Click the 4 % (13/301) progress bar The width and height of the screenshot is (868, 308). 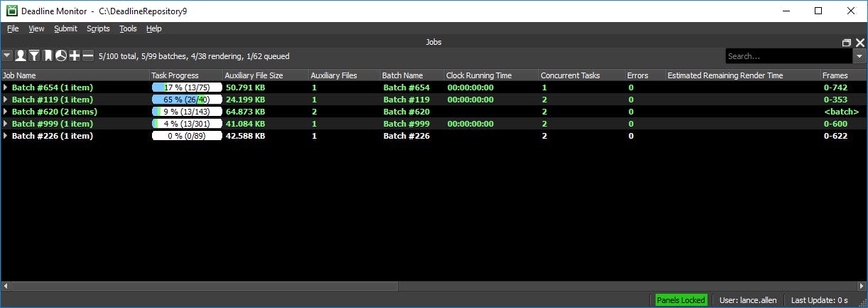(x=187, y=124)
